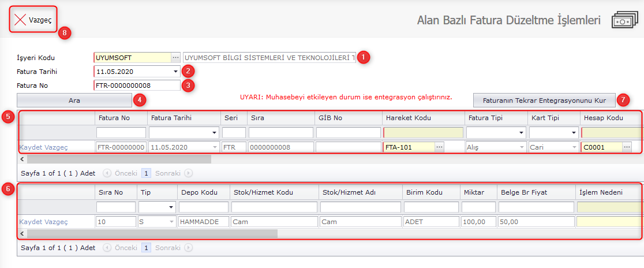Viewport: 644px width, 268px height.
Task: Open İşyeri Kodu lookup ellipsis button
Action: pyautogui.click(x=175, y=58)
